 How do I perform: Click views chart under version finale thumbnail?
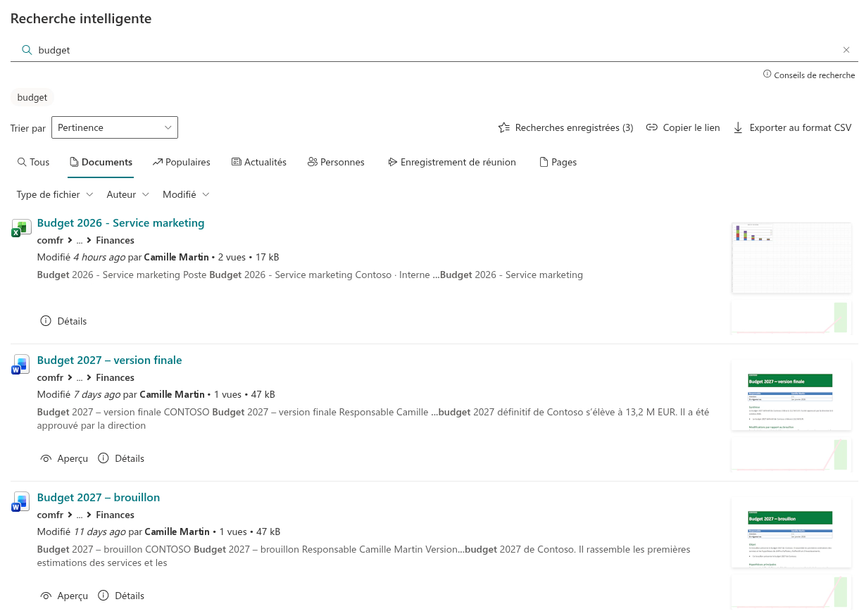[x=791, y=454]
